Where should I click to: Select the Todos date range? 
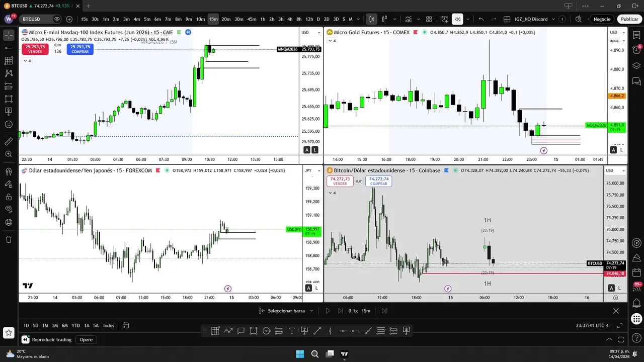click(x=108, y=325)
